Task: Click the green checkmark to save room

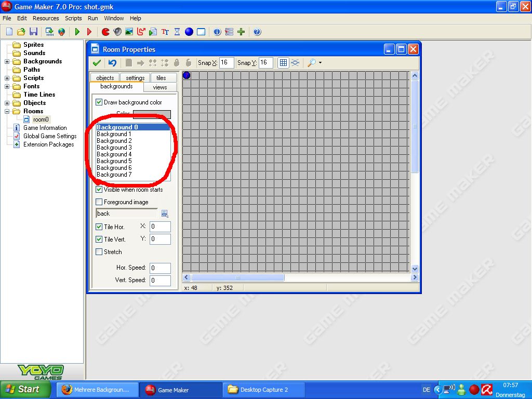Action: [97, 63]
